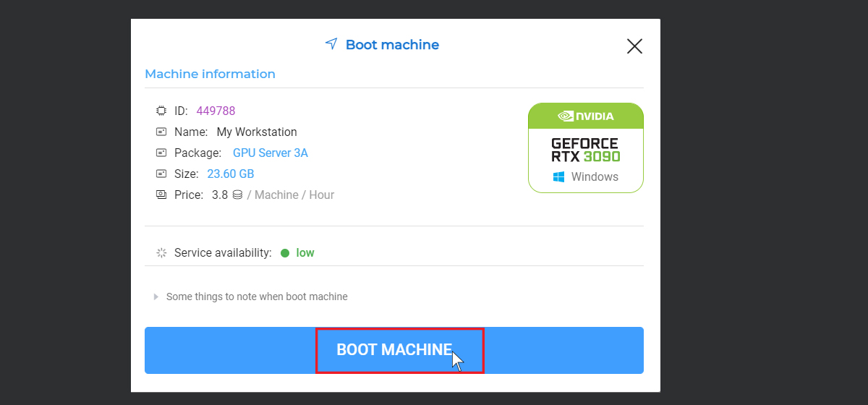The image size is (868, 405).
Task: Click the chip icon next to ID
Action: (x=161, y=111)
